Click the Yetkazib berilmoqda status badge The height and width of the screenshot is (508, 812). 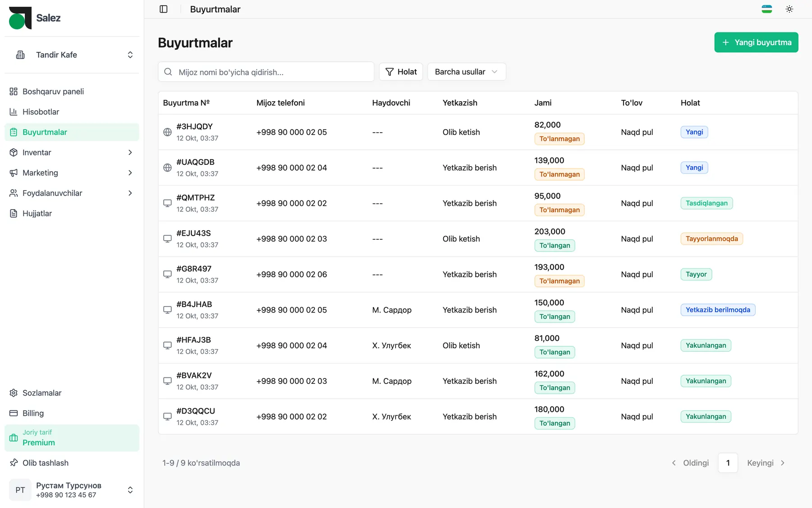pos(718,310)
